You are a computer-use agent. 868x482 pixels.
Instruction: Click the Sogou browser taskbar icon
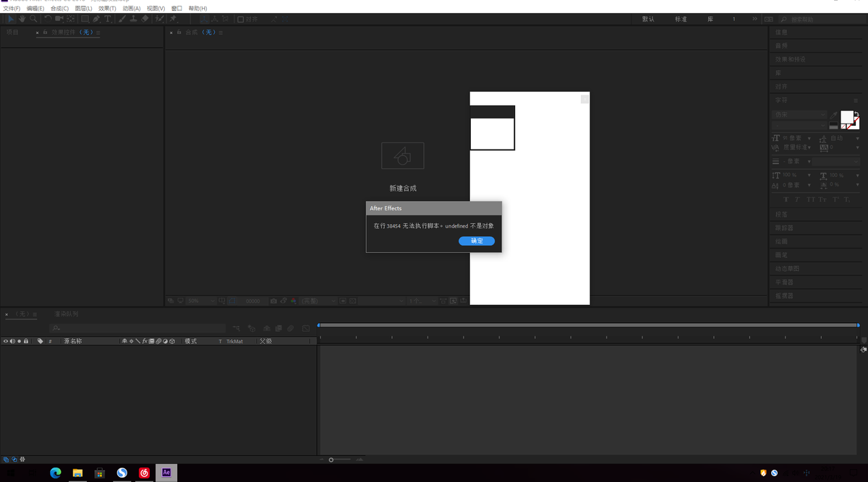point(122,473)
